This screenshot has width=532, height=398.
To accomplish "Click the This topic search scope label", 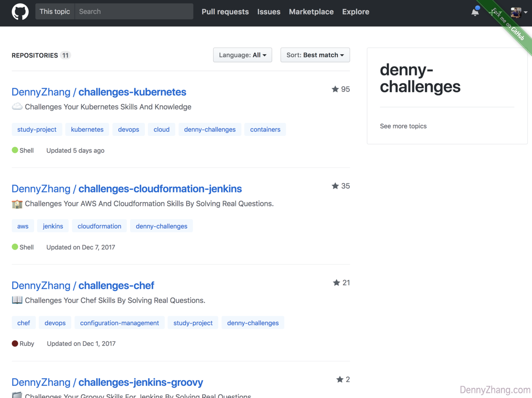I will [x=55, y=12].
